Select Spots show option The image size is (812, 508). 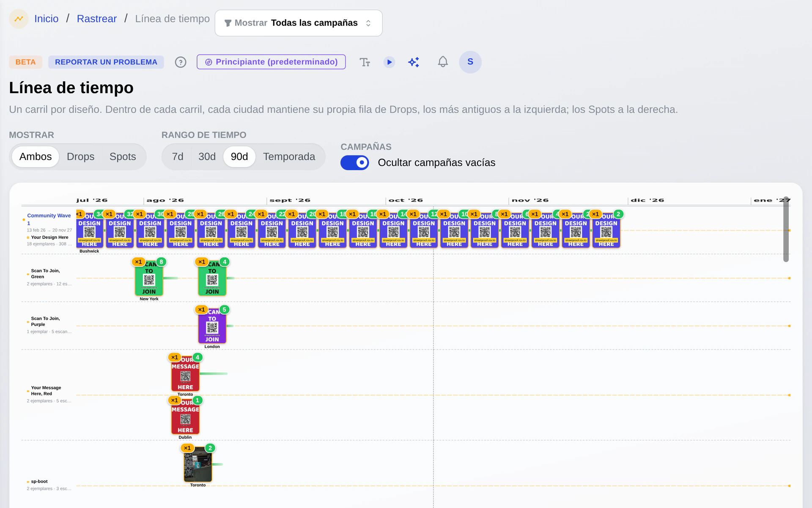coord(123,157)
